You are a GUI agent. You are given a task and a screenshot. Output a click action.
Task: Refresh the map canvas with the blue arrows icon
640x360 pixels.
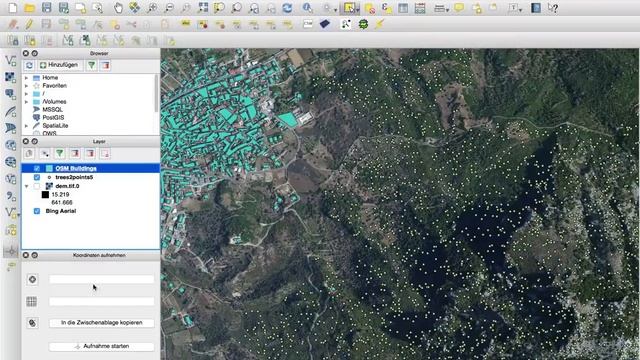pyautogui.click(x=287, y=8)
